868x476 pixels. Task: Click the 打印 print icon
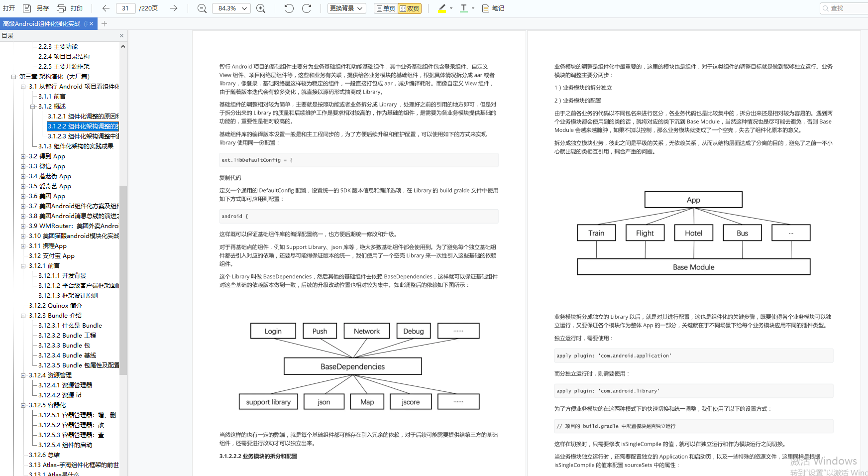pyautogui.click(x=61, y=8)
